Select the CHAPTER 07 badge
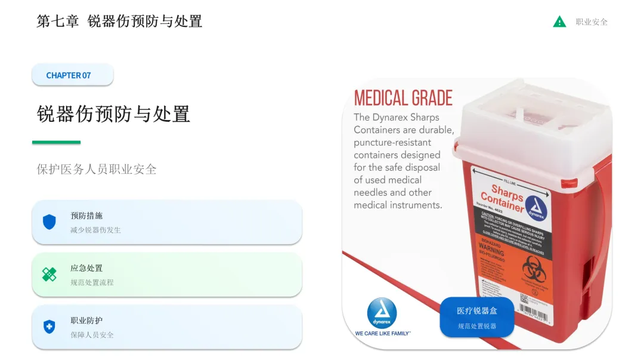644x363 pixels. (x=73, y=75)
